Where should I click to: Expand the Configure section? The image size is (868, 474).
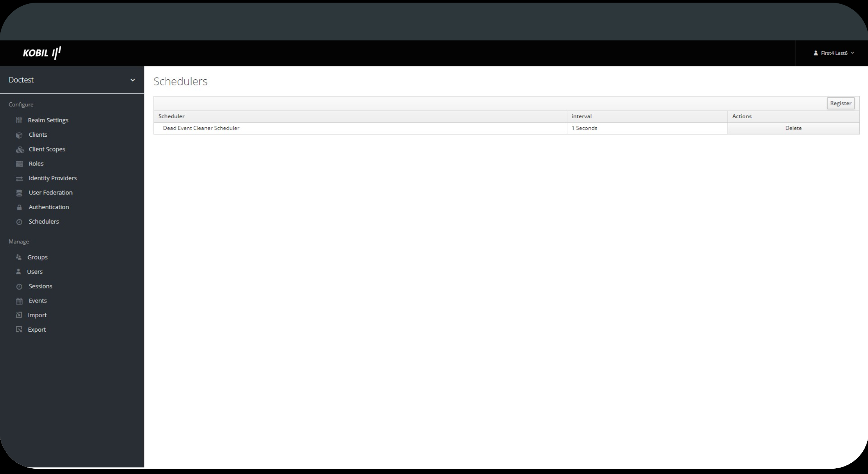[20, 104]
